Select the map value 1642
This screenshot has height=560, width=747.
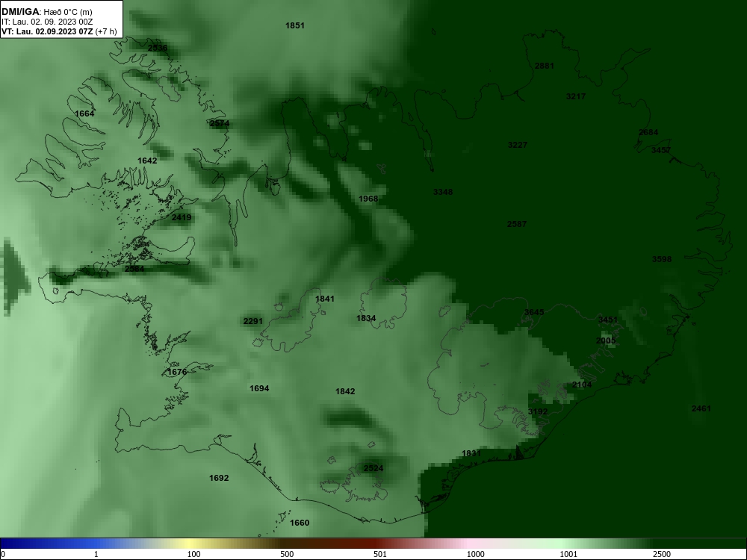147,161
